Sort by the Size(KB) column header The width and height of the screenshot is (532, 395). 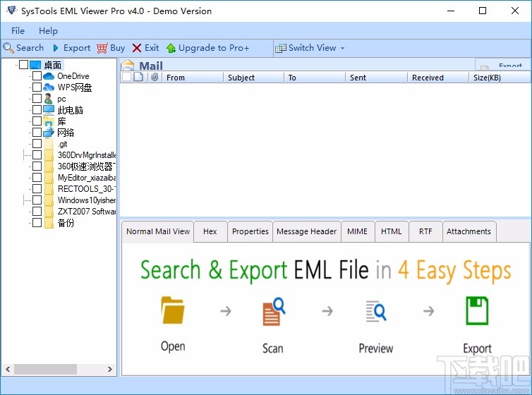(x=500, y=78)
